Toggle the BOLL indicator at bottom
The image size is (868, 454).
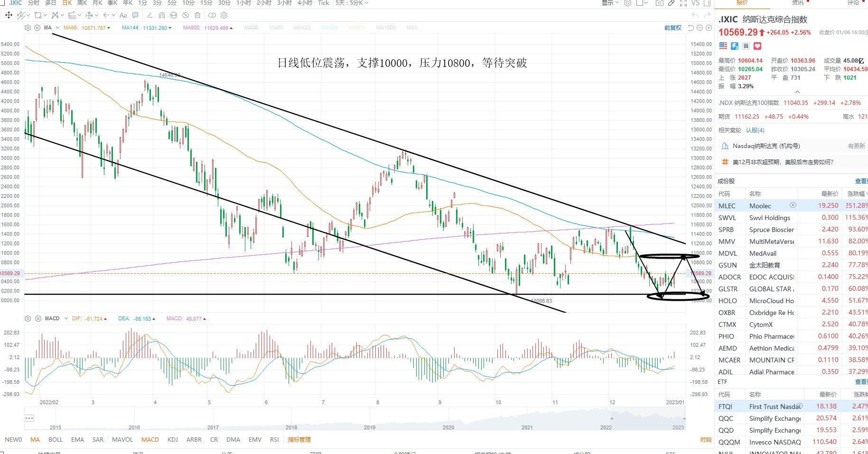(56, 439)
